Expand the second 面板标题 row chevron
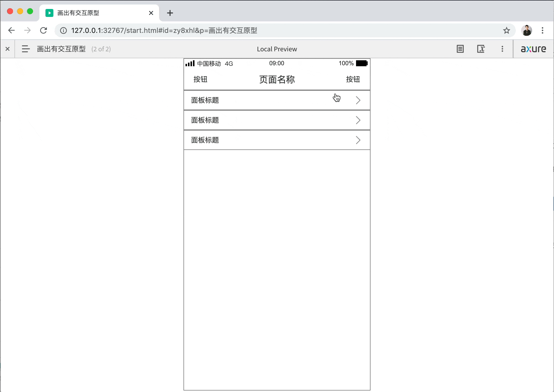 pyautogui.click(x=358, y=120)
